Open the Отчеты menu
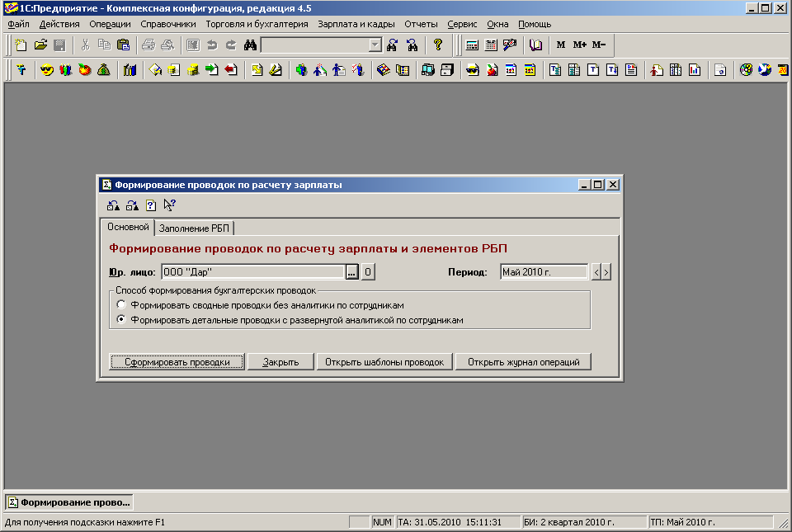The image size is (792, 532). click(x=421, y=24)
